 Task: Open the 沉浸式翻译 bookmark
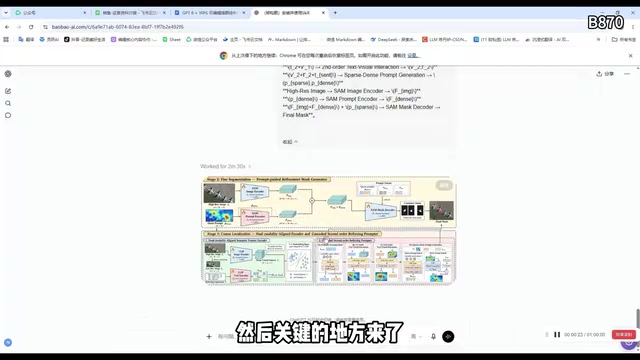(547, 40)
